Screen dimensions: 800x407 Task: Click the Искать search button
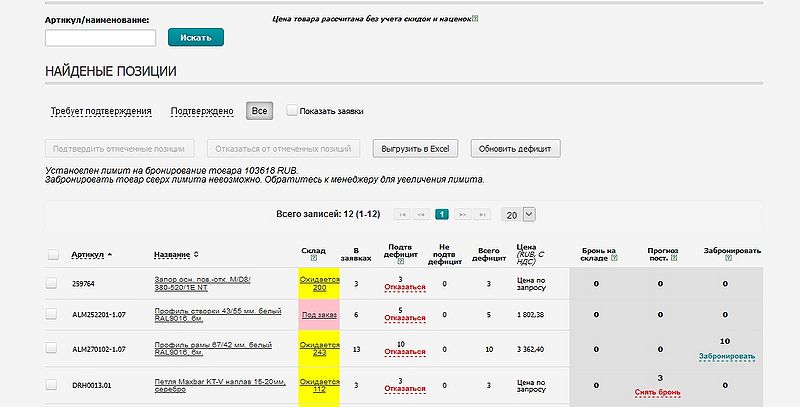pyautogui.click(x=196, y=37)
